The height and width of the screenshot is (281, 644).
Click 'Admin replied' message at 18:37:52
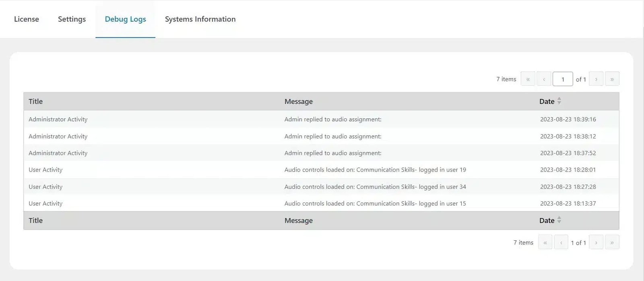click(x=333, y=153)
